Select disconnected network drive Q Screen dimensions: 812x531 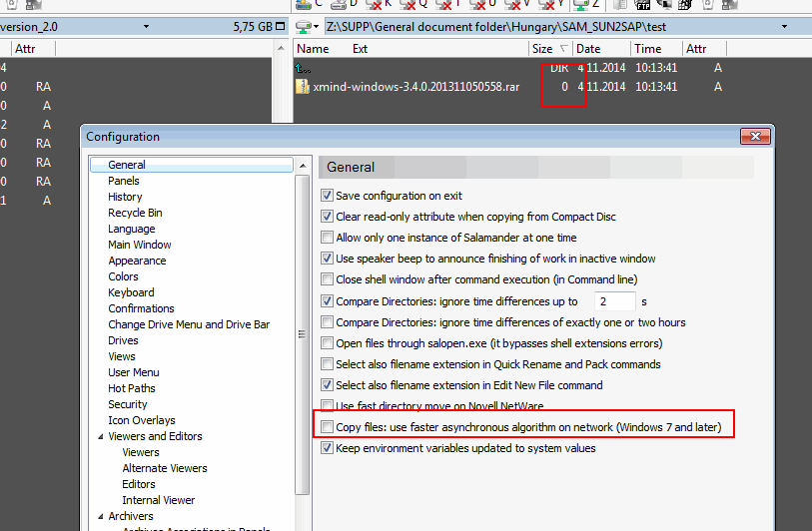click(413, 4)
